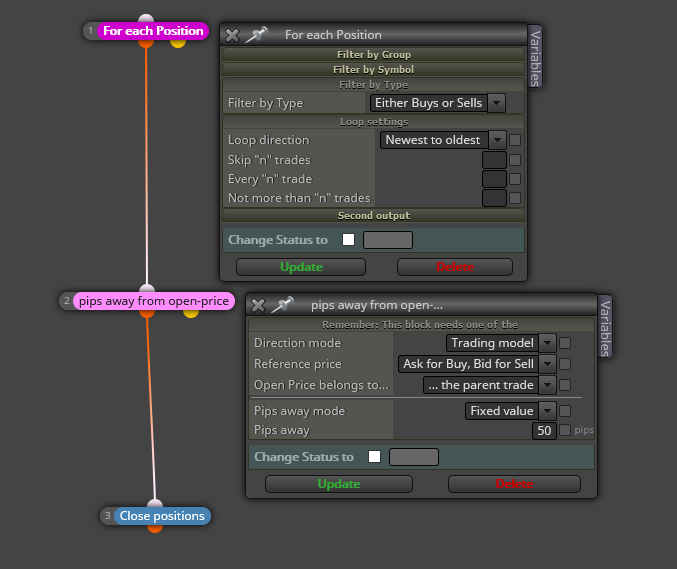Click the Pips away 50 value field

(x=544, y=430)
